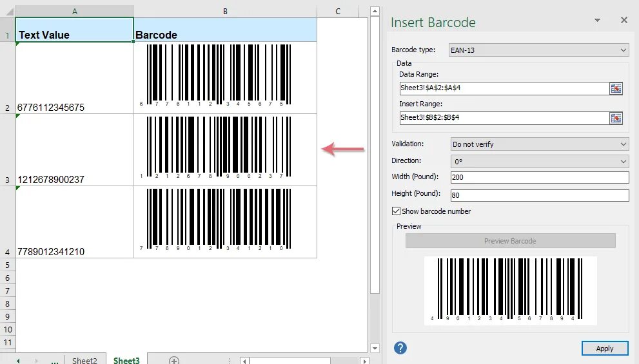Select cell with 1212678900237
This screenshot has width=639, height=364.
(75, 150)
